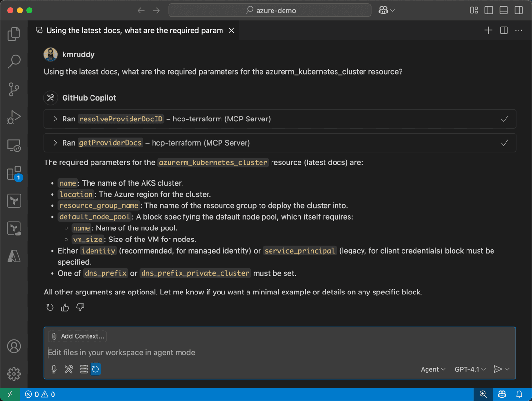
Task: Open the Accounts icon in the sidebar
Action: [14, 346]
